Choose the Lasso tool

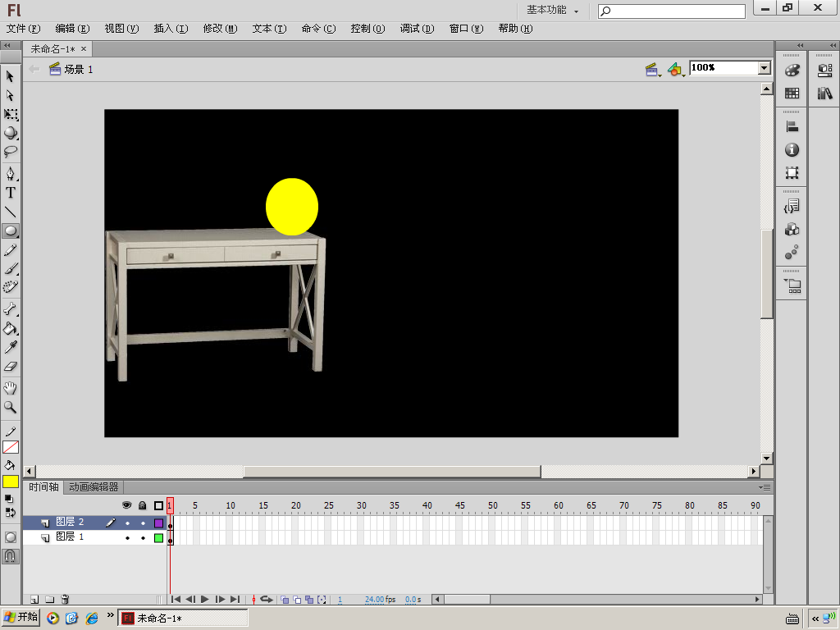tap(11, 152)
